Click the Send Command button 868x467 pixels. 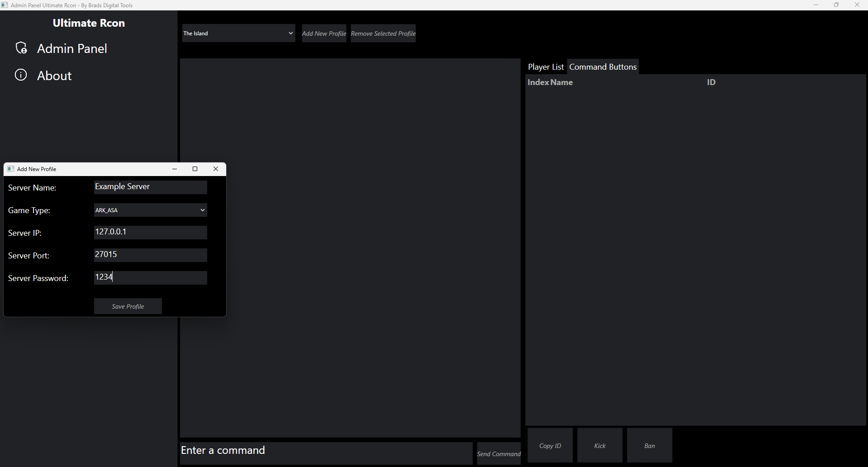click(498, 453)
